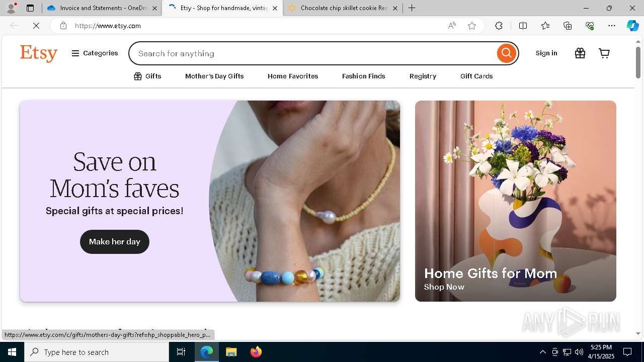Open the Categories hamburger menu
Viewport: 644px width, 362px height.
[95, 53]
